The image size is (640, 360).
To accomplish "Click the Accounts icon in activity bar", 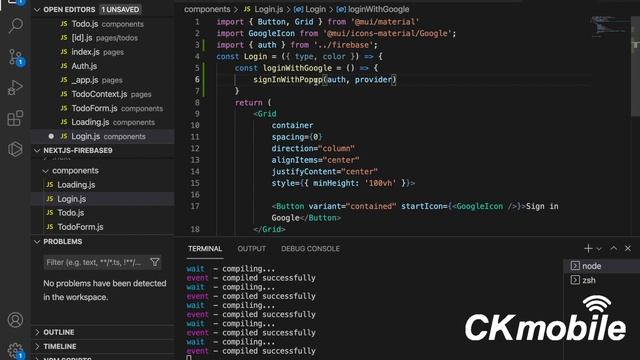I will pyautogui.click(x=16, y=320).
